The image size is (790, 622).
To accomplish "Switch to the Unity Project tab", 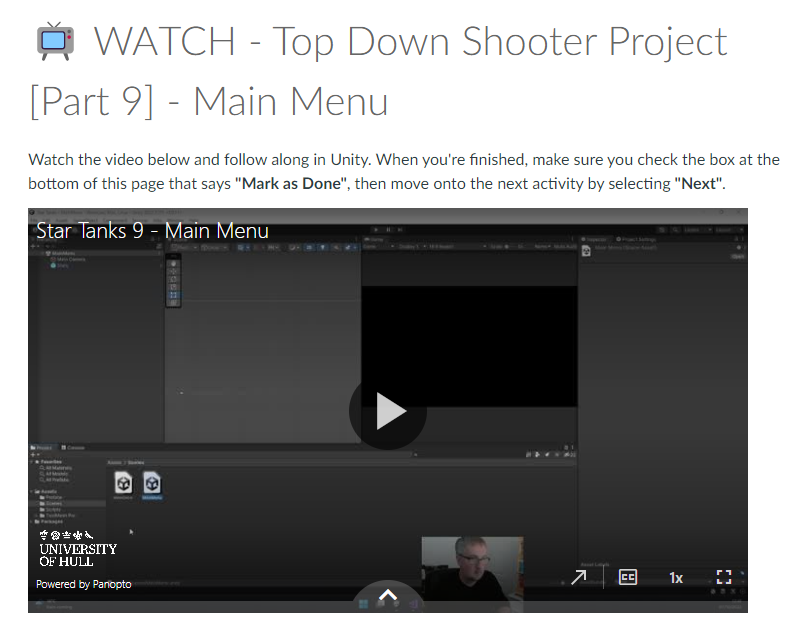I will [44, 446].
